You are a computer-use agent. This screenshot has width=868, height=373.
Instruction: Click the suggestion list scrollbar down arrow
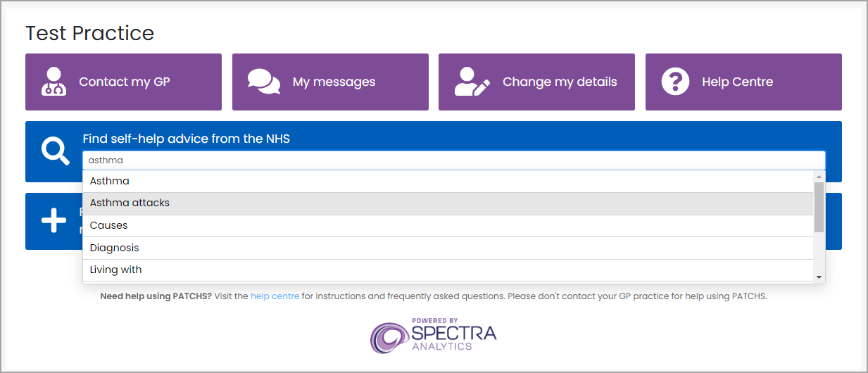click(x=819, y=277)
